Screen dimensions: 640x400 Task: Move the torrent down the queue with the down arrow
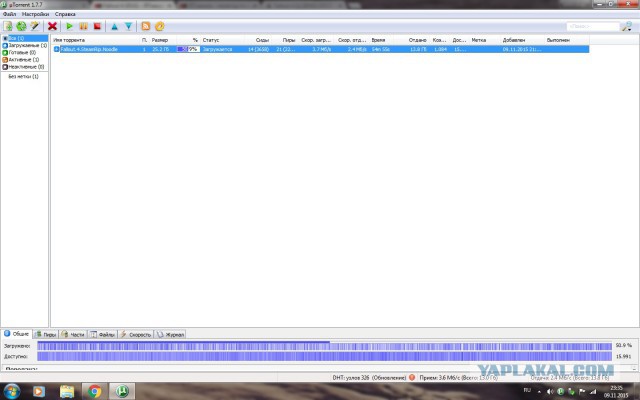click(129, 26)
